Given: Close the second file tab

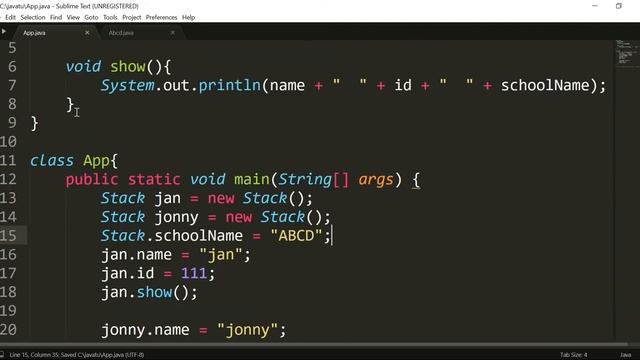Looking at the screenshot, I should coord(173,33).
